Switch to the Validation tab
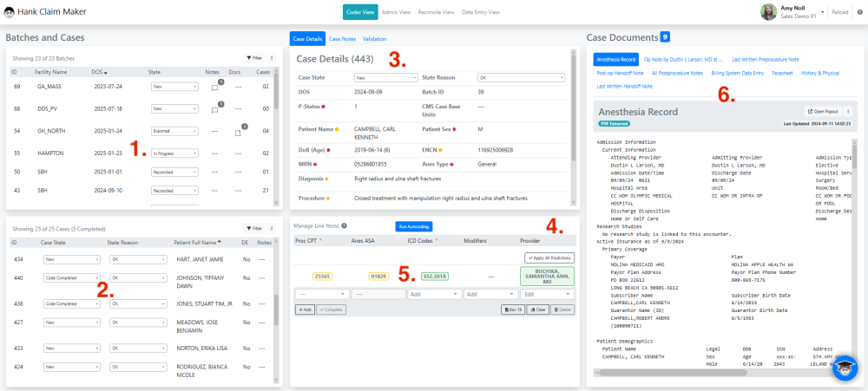Screen dimensions: 868x391 tap(374, 39)
